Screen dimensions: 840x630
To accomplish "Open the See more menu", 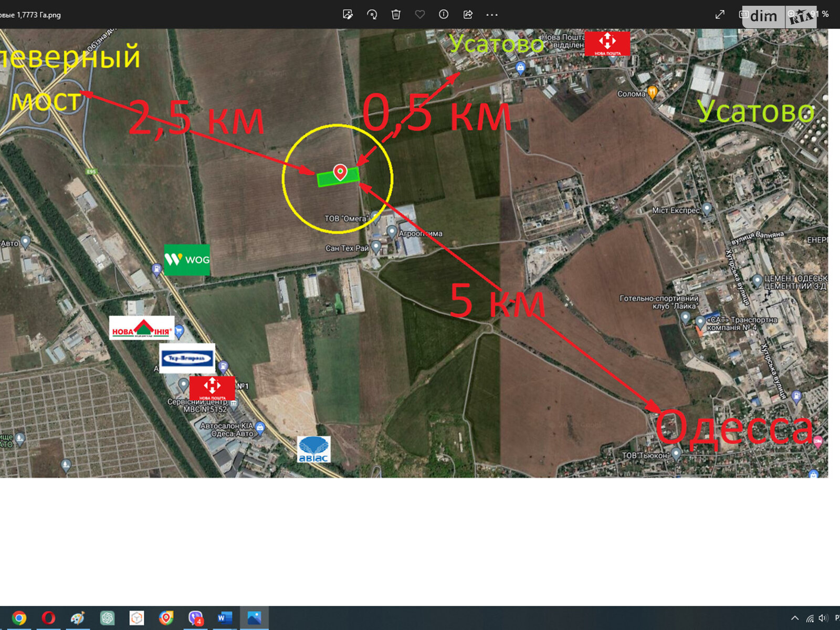I will click(492, 15).
